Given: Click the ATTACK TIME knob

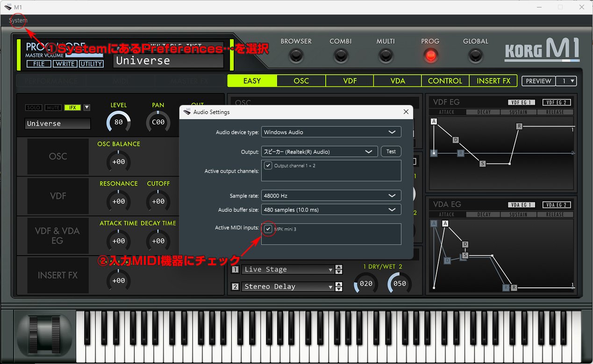Looking at the screenshot, I should coord(119,241).
